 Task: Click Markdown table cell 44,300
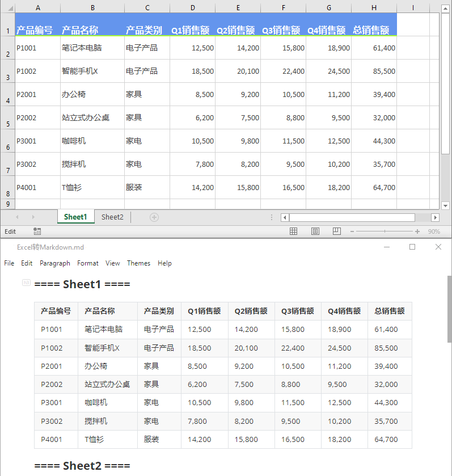(390, 403)
